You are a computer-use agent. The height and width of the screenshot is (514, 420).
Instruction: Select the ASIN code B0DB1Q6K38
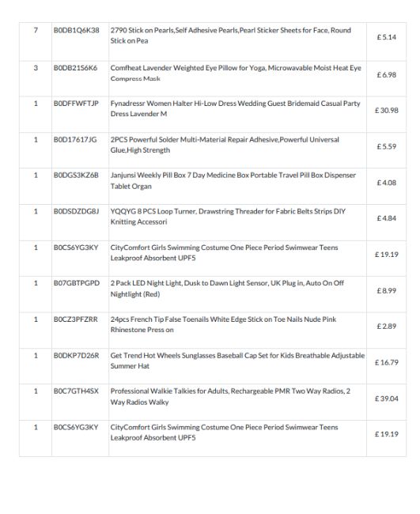coord(77,30)
